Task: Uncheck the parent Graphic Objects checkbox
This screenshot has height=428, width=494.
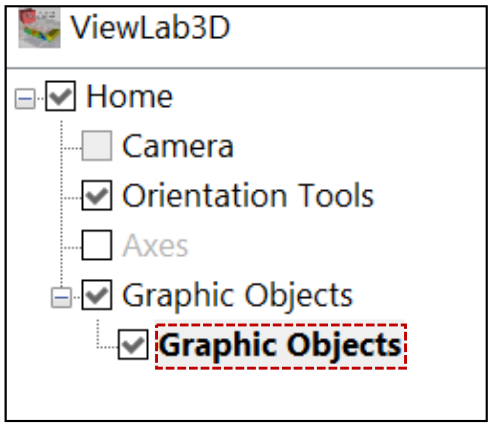Action: (x=97, y=295)
